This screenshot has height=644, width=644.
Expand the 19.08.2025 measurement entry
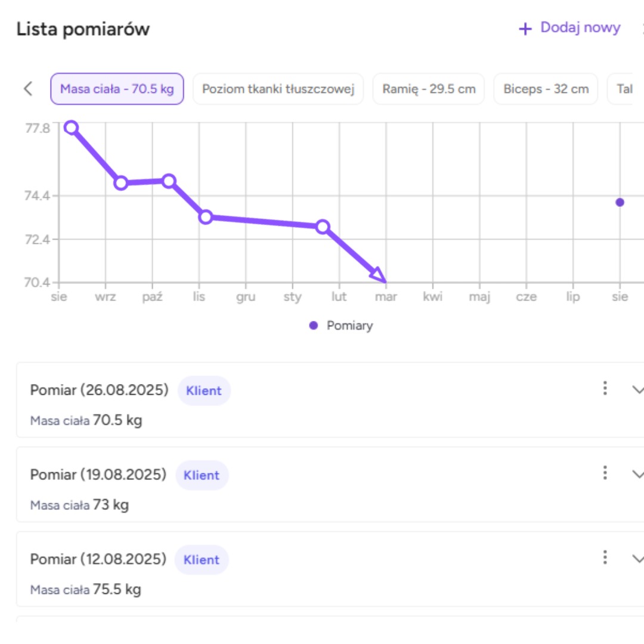click(x=637, y=475)
